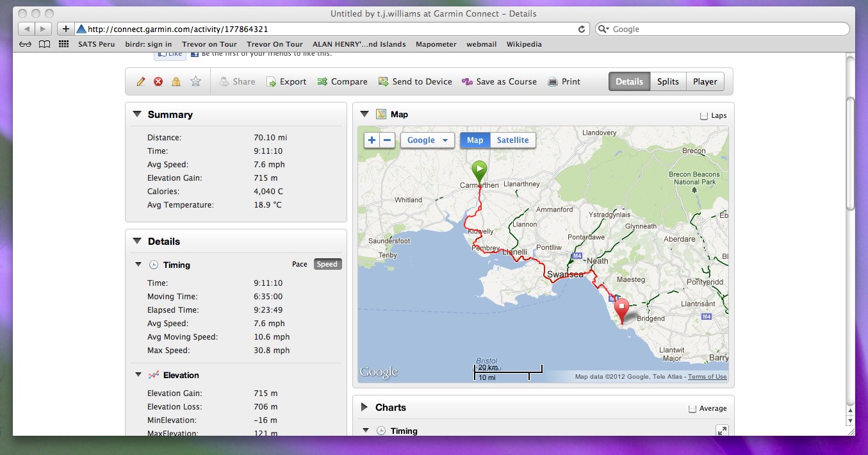Click the pencil edit activity icon
868x455 pixels.
point(141,82)
